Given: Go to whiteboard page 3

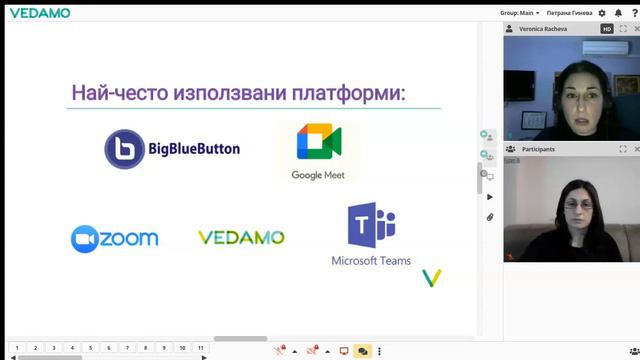Looking at the screenshot, I should click(54, 348).
